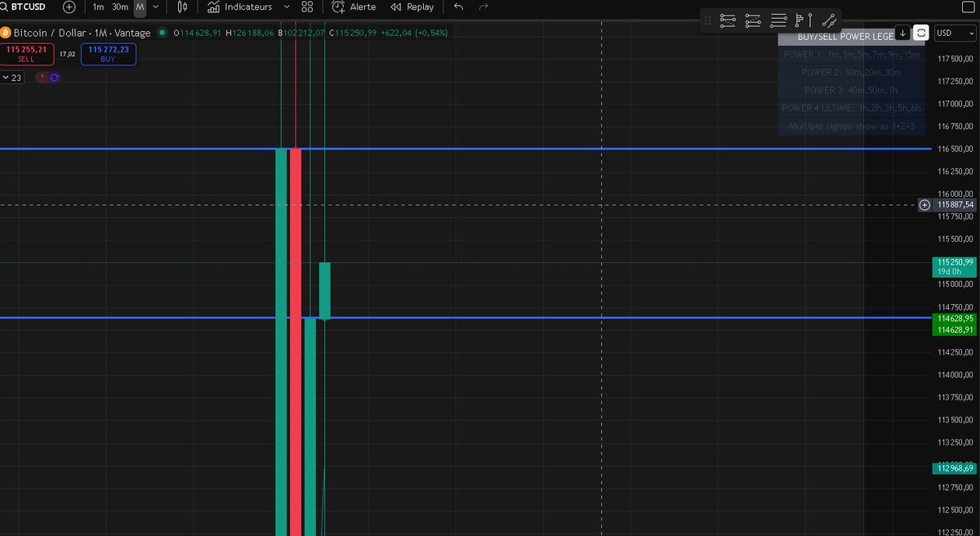Click the Bitcoin / Dollar chart title
980x536 pixels.
tap(82, 33)
